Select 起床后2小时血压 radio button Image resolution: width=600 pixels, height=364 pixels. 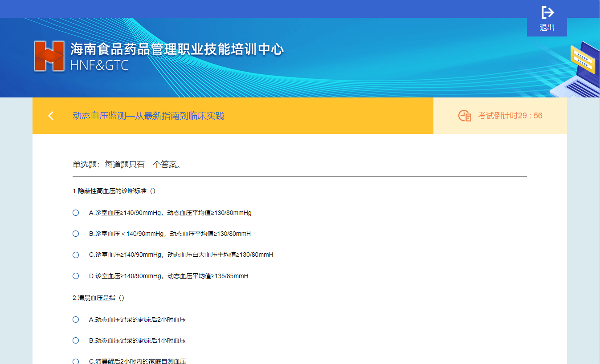76,320
